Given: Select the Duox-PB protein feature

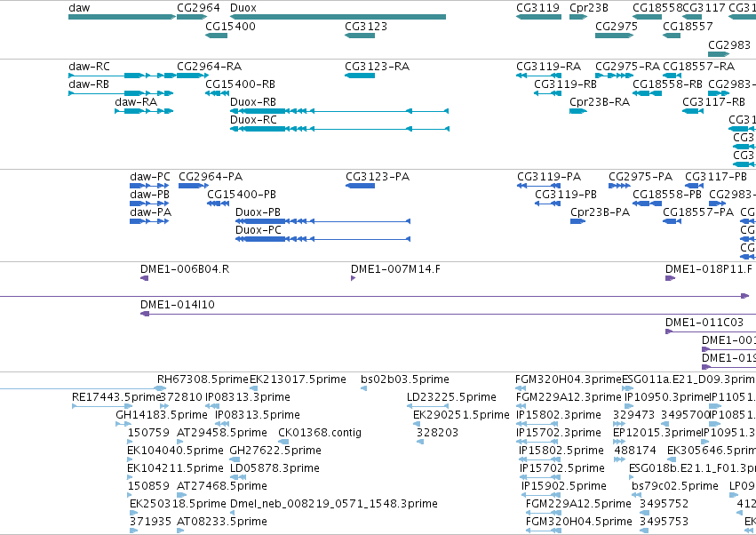Looking at the screenshot, I should click(x=323, y=221).
